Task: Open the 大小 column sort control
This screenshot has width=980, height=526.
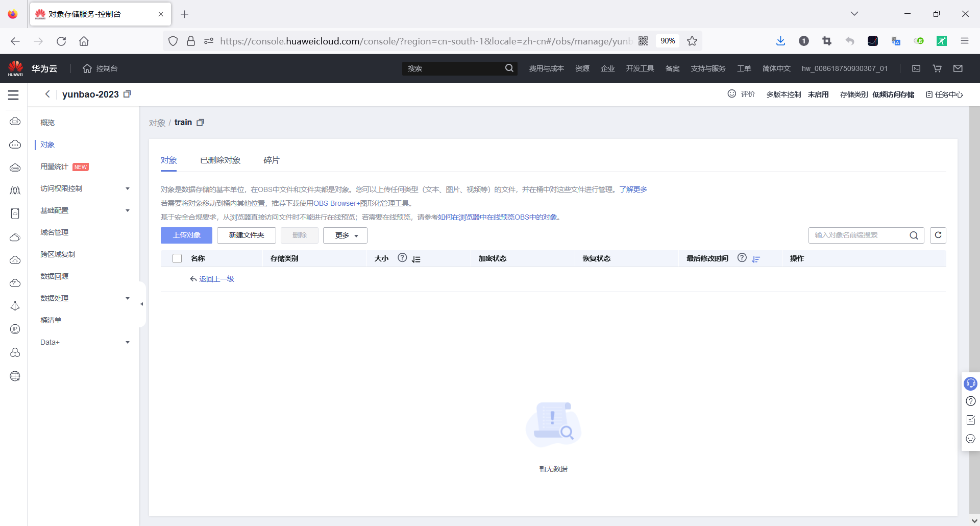Action: click(x=417, y=259)
